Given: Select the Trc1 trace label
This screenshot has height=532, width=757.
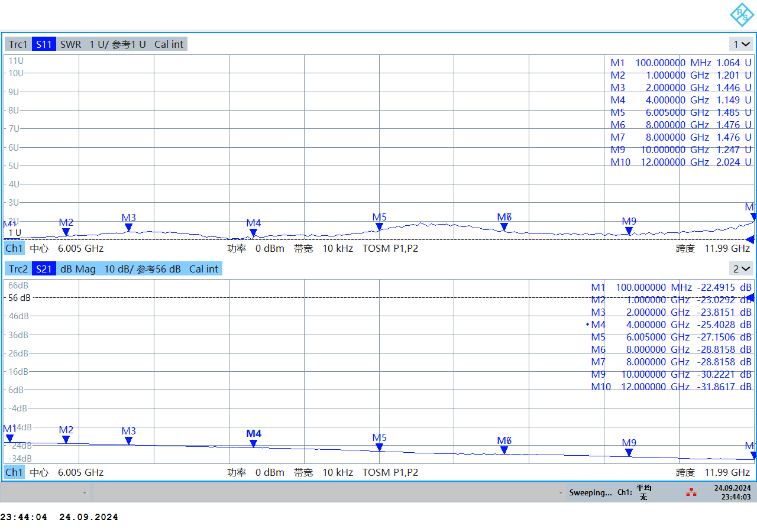Looking at the screenshot, I should (x=18, y=44).
